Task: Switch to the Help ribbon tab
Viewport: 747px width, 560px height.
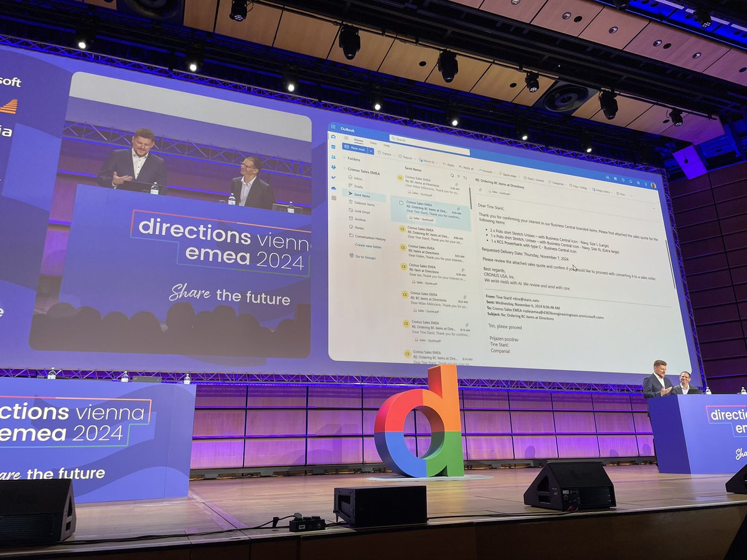Action: pyautogui.click(x=387, y=146)
